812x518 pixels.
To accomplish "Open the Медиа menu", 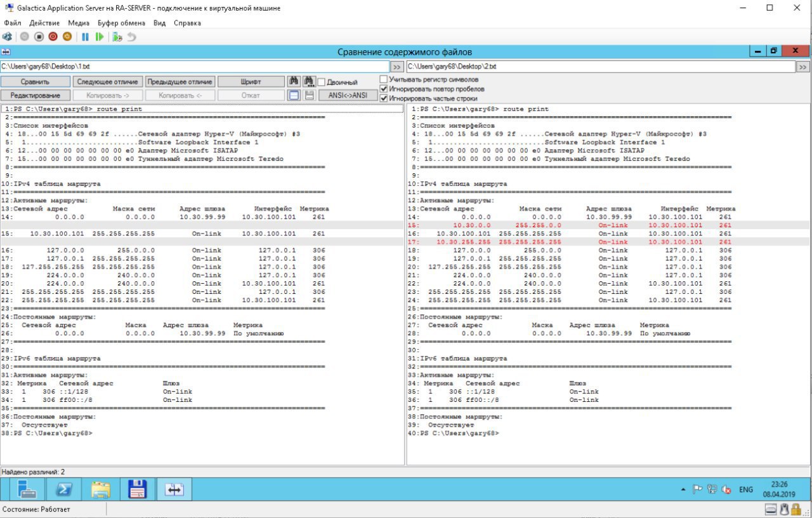I will [x=79, y=23].
